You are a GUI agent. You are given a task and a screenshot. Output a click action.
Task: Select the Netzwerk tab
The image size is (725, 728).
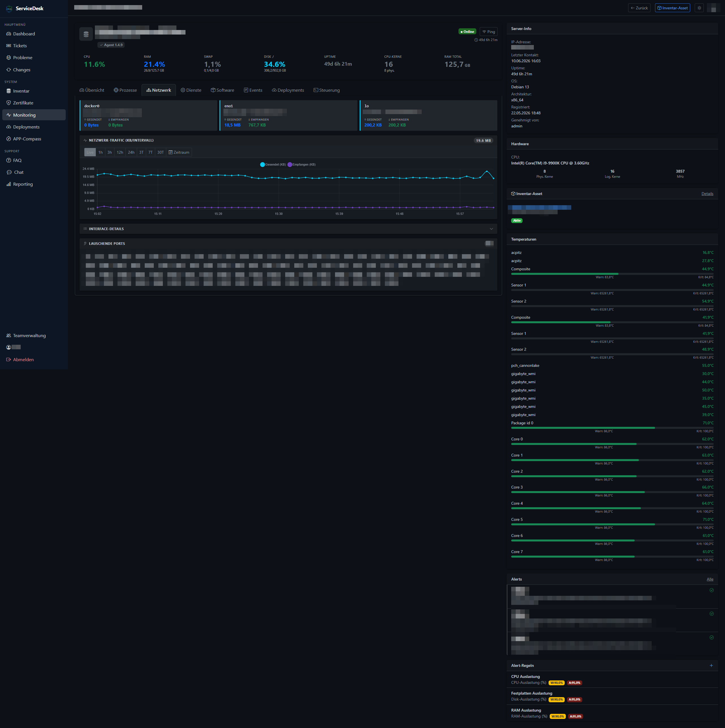coord(159,91)
